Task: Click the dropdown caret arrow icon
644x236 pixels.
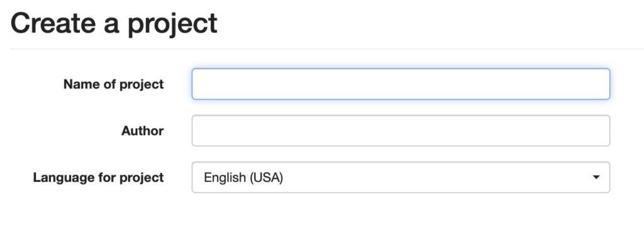Action: point(596,178)
